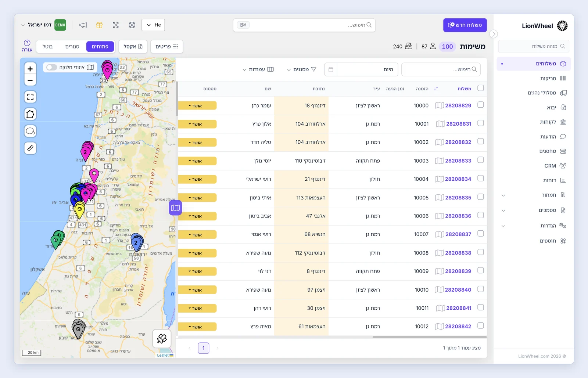588x378 pixels.
Task: Open map icon for shipment 28208829
Action: pyautogui.click(x=439, y=105)
